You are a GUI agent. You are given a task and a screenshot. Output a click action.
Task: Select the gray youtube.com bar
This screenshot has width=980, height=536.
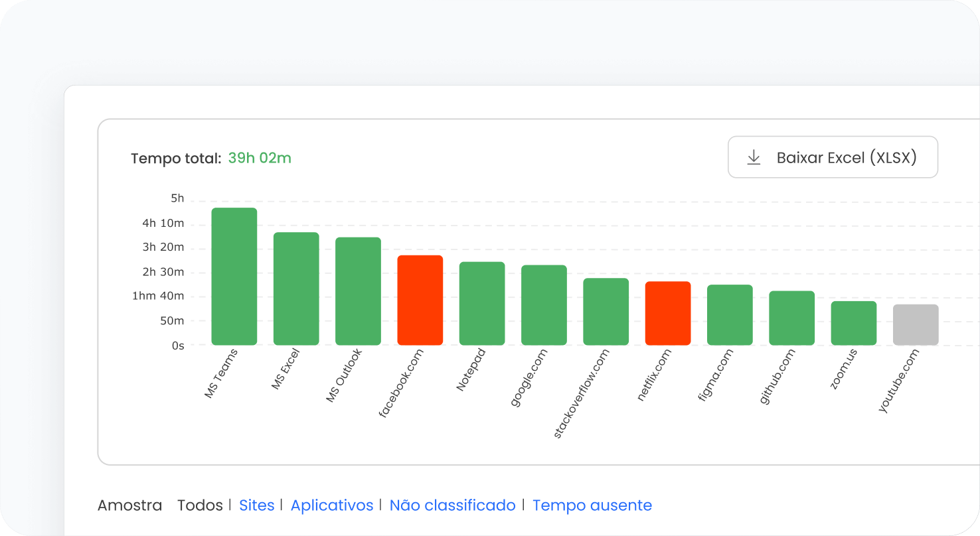[916, 325]
